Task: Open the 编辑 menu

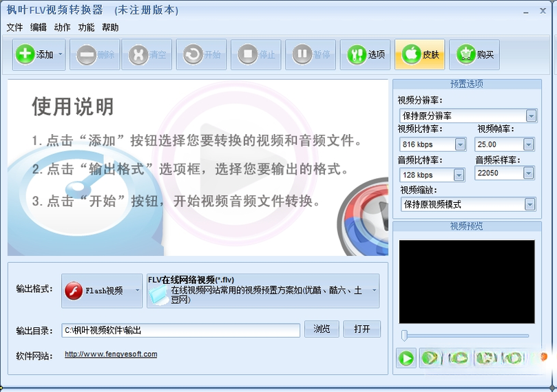Action: pyautogui.click(x=39, y=28)
